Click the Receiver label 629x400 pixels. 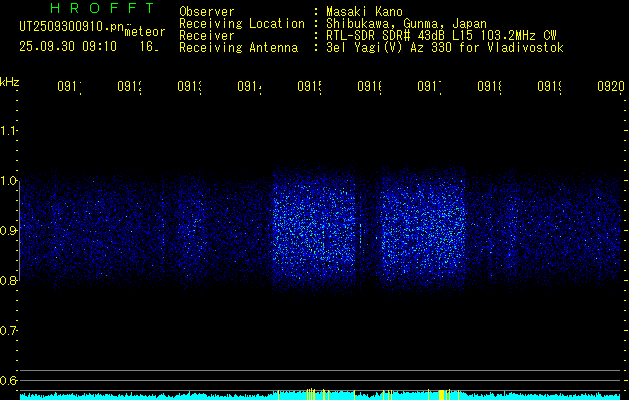coord(207,36)
